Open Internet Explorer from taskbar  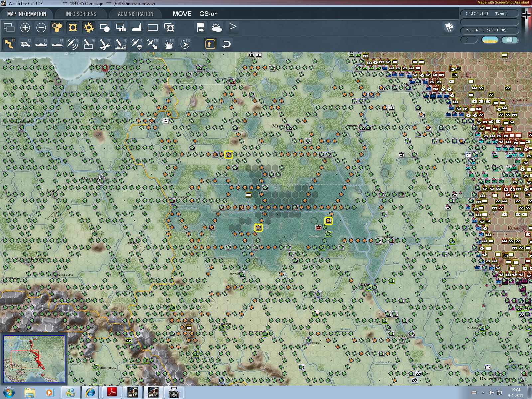pos(90,393)
